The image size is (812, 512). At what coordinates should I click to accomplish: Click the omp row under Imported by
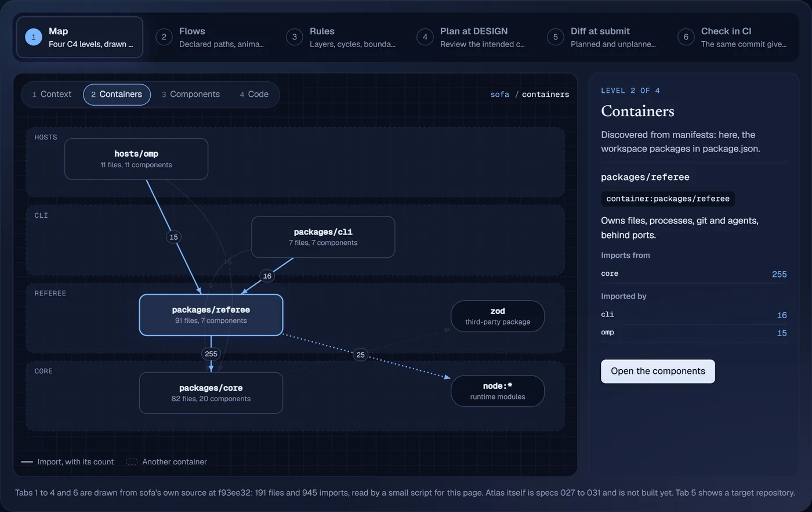point(694,333)
